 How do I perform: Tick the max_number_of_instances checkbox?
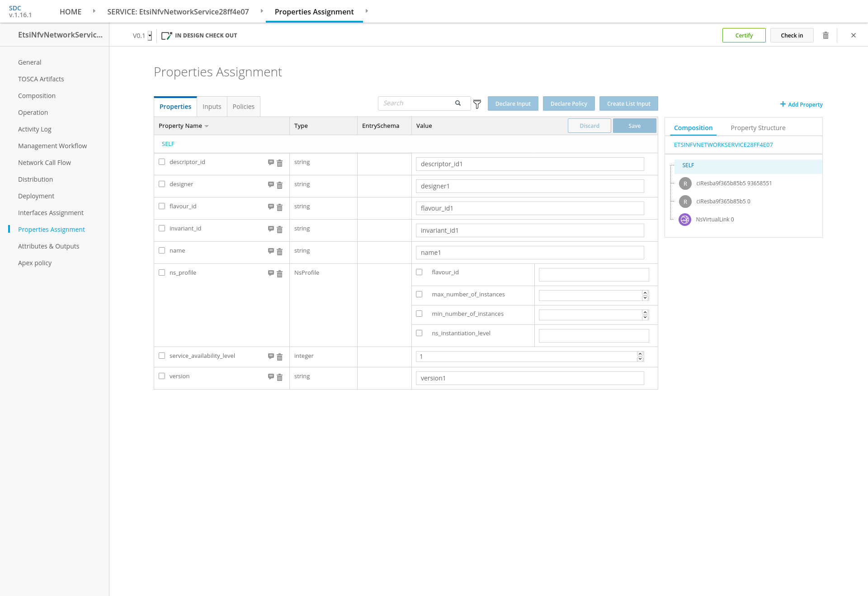419,294
